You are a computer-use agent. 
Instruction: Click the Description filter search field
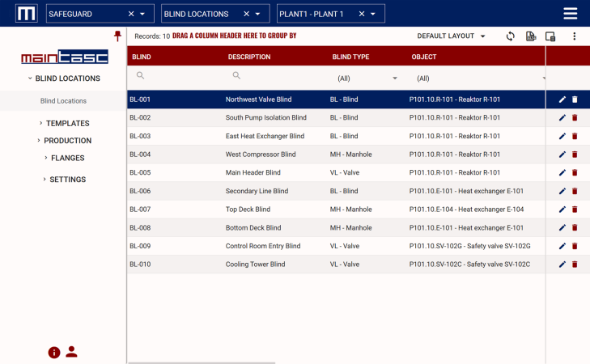(x=275, y=75)
